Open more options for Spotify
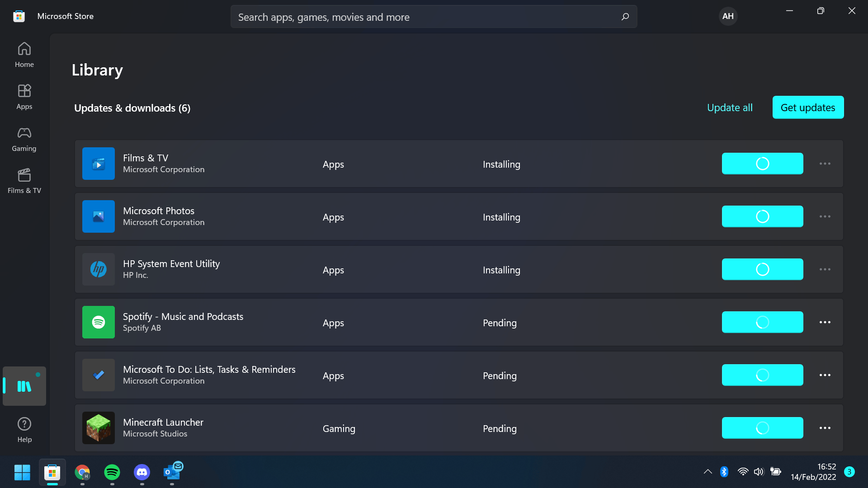Viewport: 868px width, 488px height. [825, 322]
